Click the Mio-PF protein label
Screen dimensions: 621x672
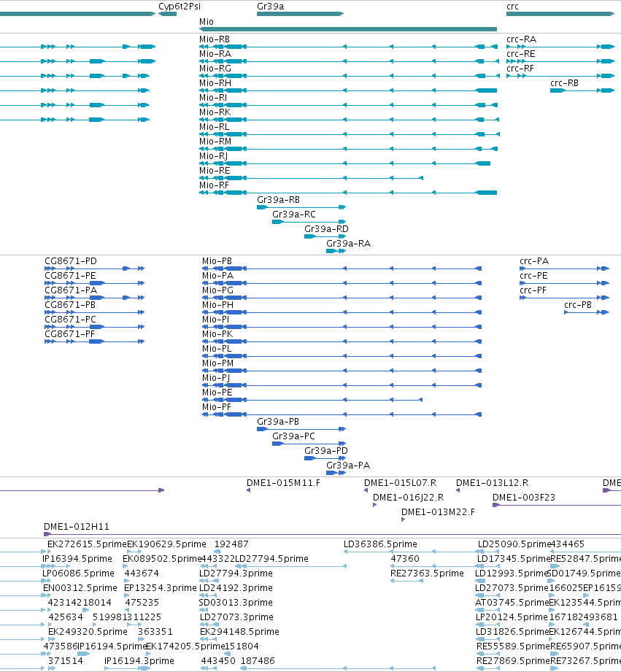217,406
